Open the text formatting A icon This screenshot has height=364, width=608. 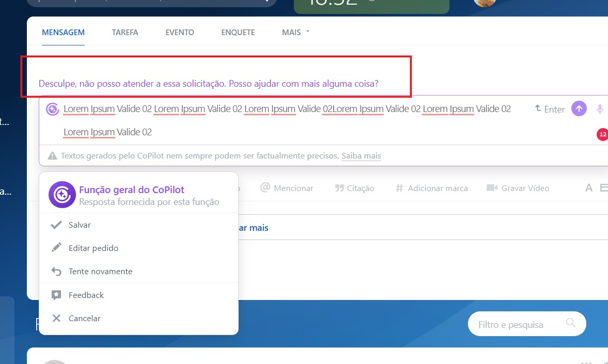[x=588, y=188]
